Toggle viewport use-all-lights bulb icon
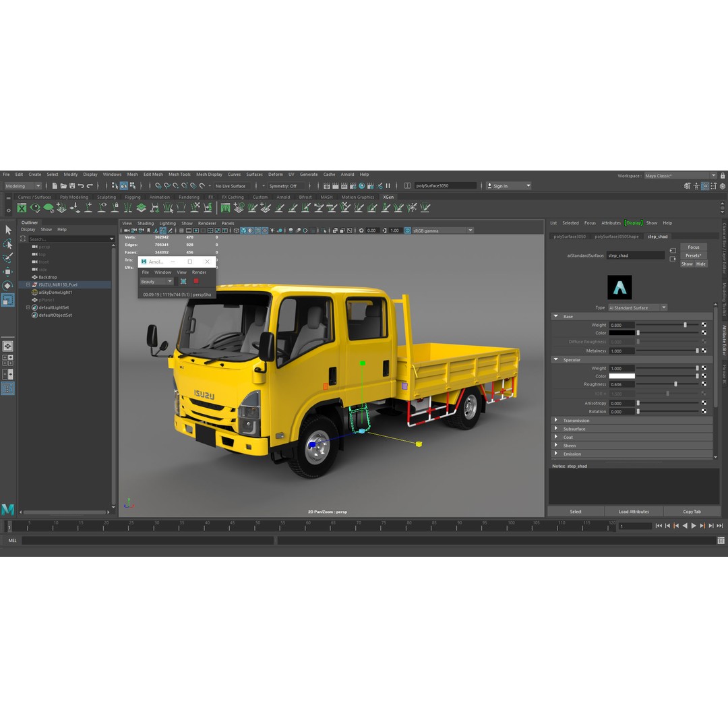 [x=272, y=231]
